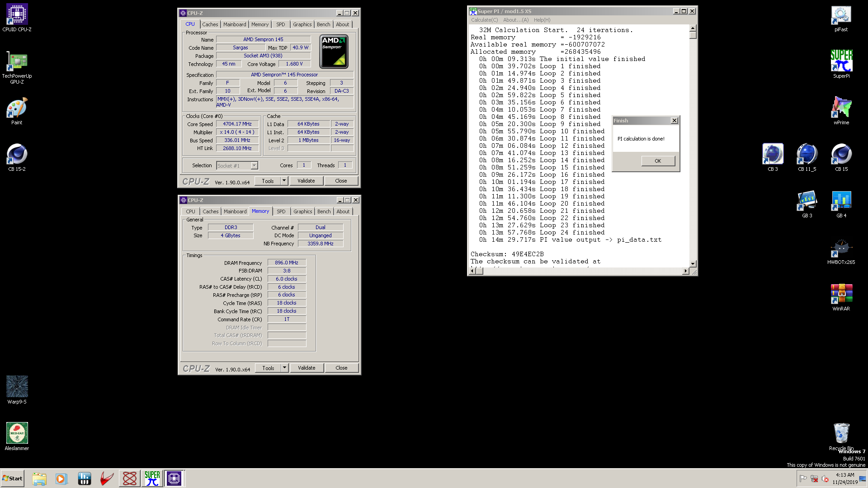Open SPD tab in upper CPU-Z window
Image resolution: width=868 pixels, height=488 pixels.
281,24
